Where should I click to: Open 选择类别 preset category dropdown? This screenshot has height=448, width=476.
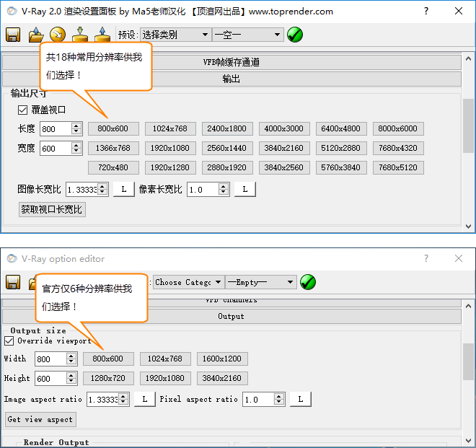click(175, 35)
